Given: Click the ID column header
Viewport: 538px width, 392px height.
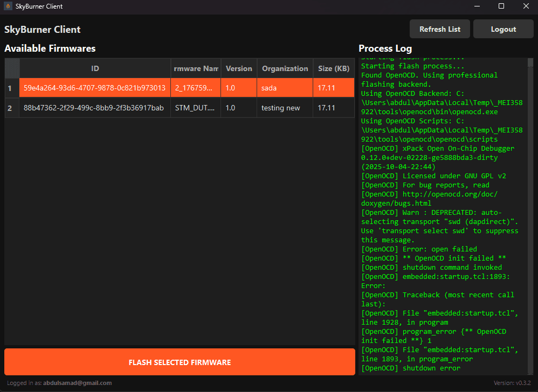Looking at the screenshot, I should (x=95, y=68).
